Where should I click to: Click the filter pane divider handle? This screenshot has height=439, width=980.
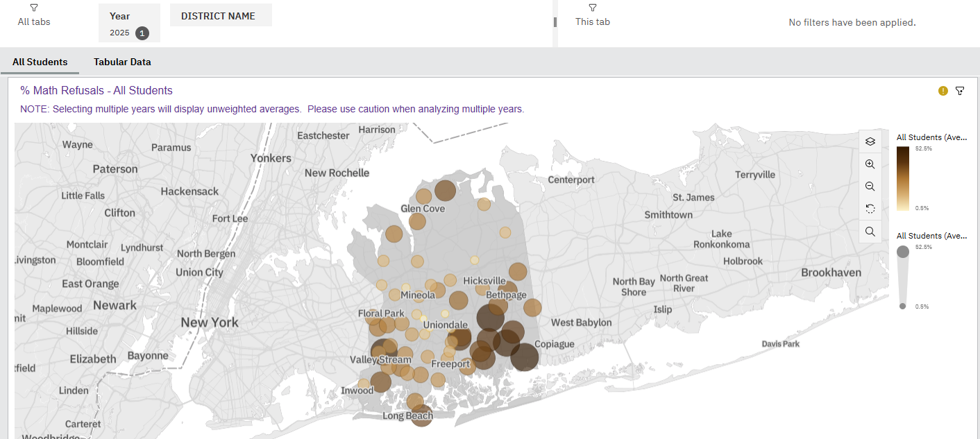555,22
